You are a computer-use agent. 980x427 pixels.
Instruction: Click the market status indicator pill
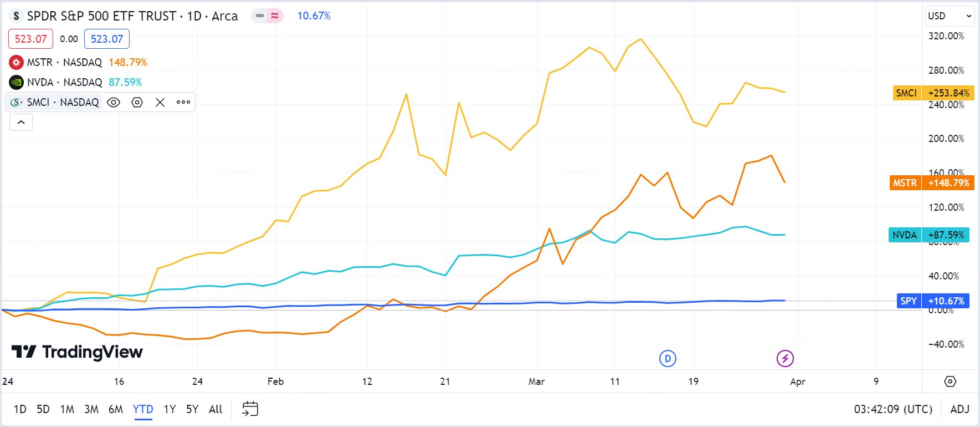tap(267, 16)
